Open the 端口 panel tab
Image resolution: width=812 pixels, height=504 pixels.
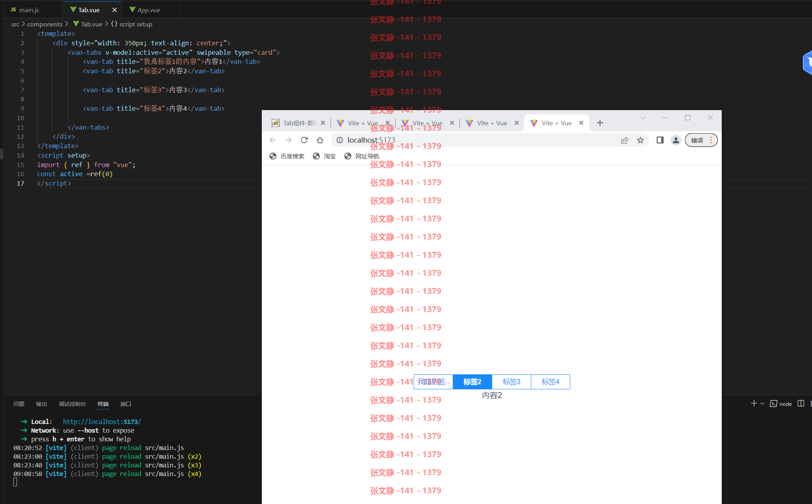[125, 404]
